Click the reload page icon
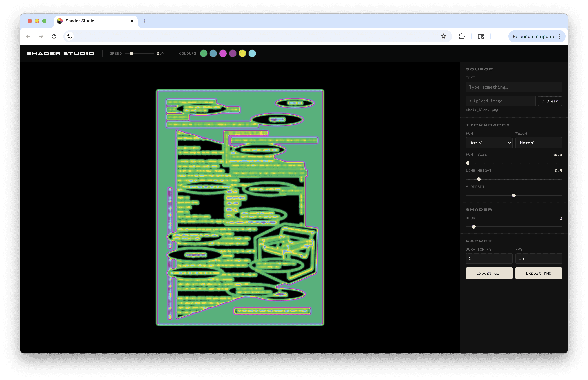588x380 pixels. 54,37
